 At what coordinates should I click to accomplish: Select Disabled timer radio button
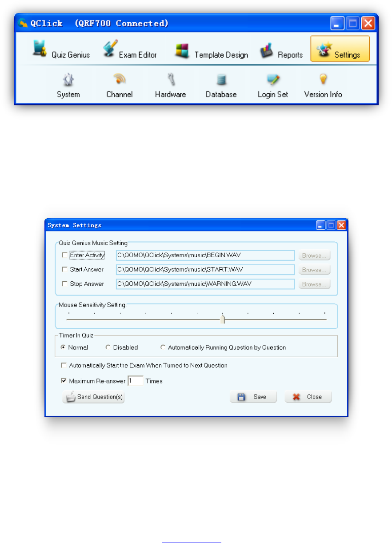(108, 347)
